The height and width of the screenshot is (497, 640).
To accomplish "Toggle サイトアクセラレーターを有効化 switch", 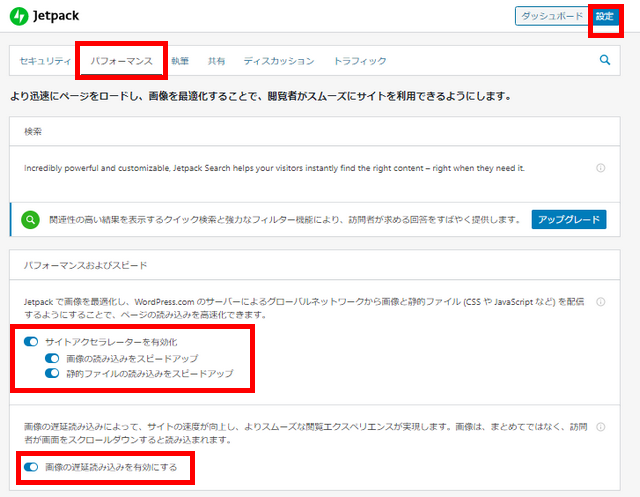I will coord(31,342).
